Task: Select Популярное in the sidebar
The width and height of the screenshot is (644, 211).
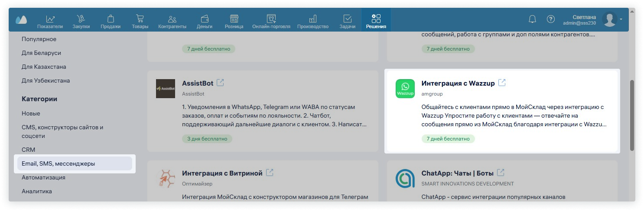Action: pos(39,39)
